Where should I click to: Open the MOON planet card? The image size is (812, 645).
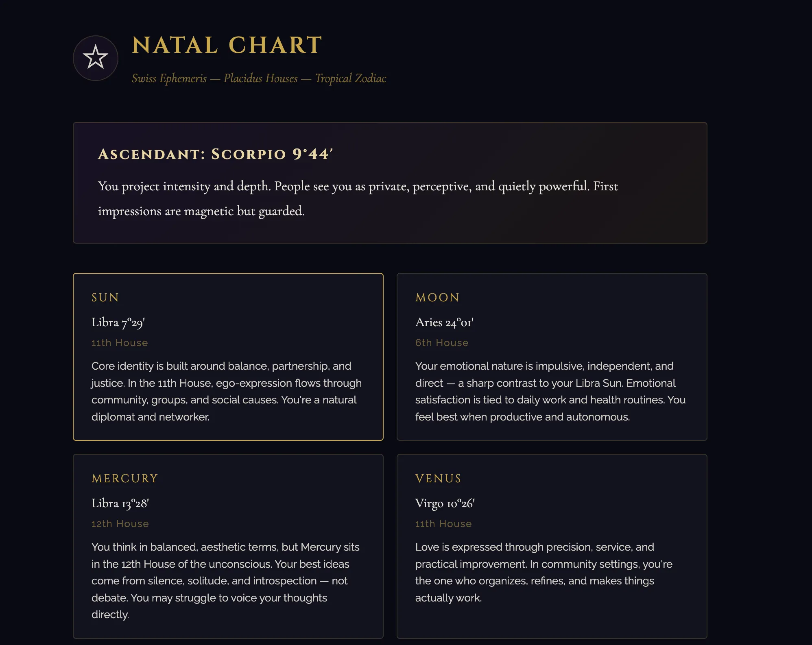(552, 357)
